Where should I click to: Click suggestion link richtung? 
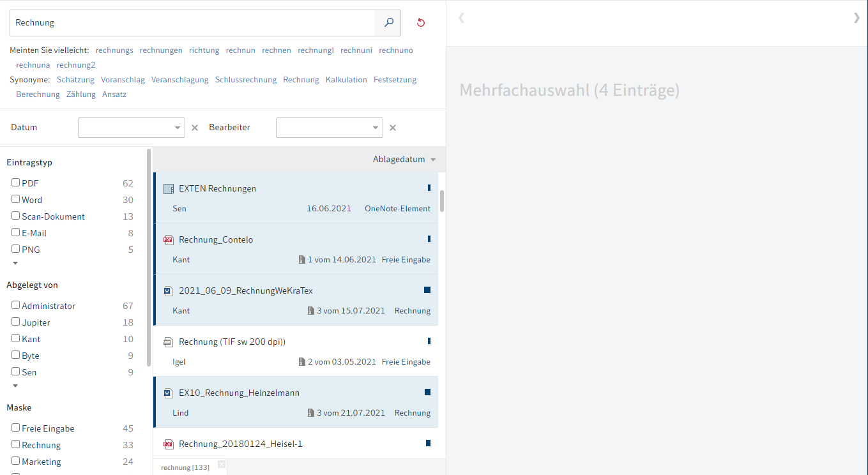204,50
